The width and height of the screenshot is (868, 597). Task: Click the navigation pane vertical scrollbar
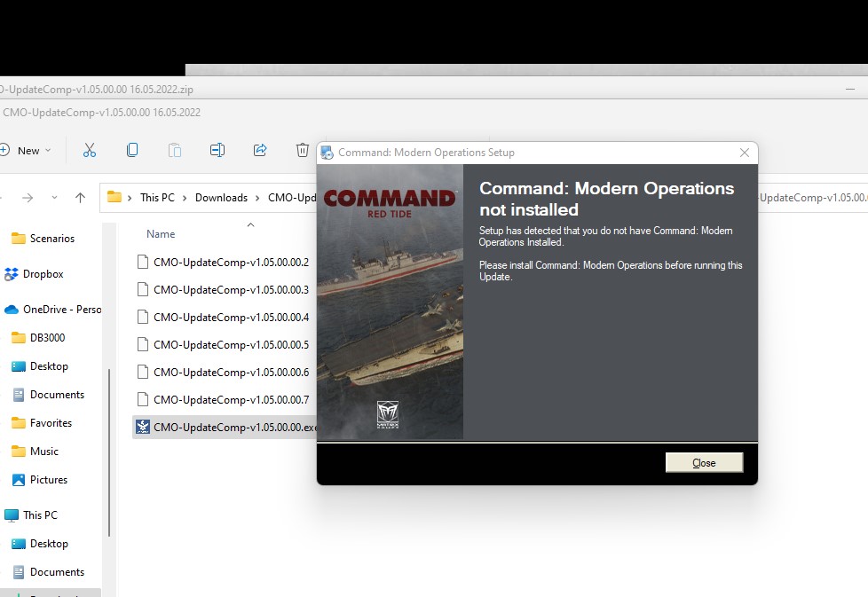click(109, 452)
